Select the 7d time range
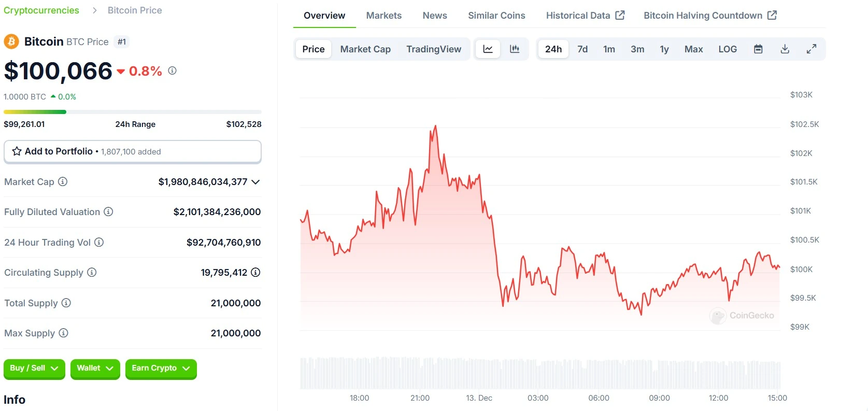The height and width of the screenshot is (411, 868). pos(582,49)
